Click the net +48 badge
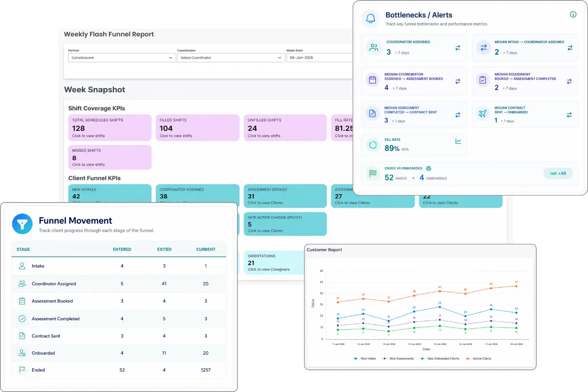Image resolution: width=588 pixels, height=392 pixels. click(558, 173)
